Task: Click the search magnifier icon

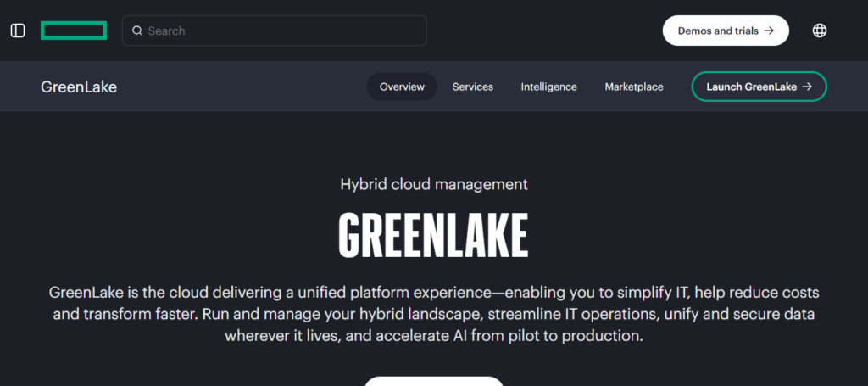Action: click(136, 31)
